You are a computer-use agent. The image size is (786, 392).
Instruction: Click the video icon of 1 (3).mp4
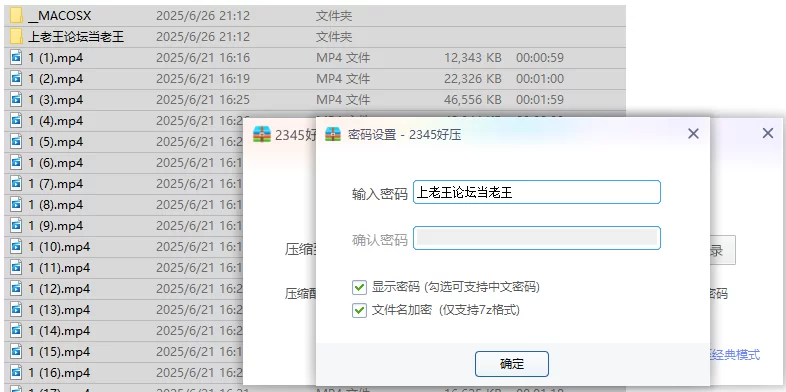pos(17,100)
